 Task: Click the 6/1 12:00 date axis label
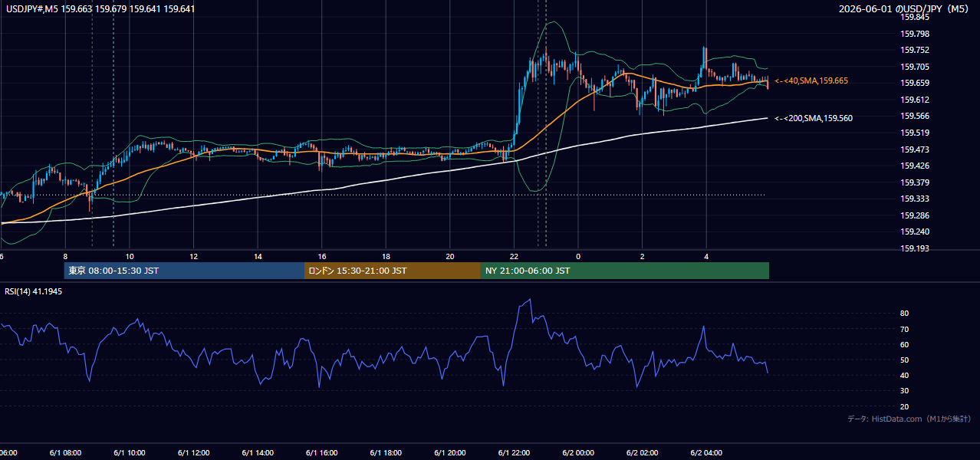pos(193,452)
